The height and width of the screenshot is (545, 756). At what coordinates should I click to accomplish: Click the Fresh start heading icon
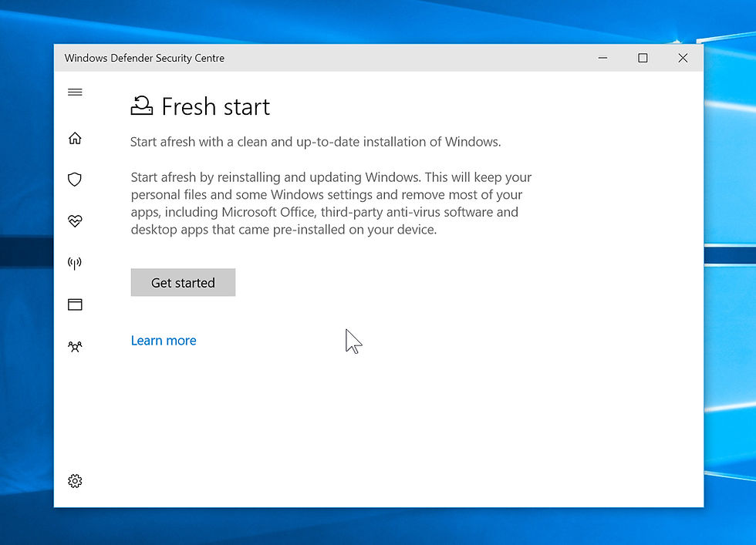click(x=142, y=106)
